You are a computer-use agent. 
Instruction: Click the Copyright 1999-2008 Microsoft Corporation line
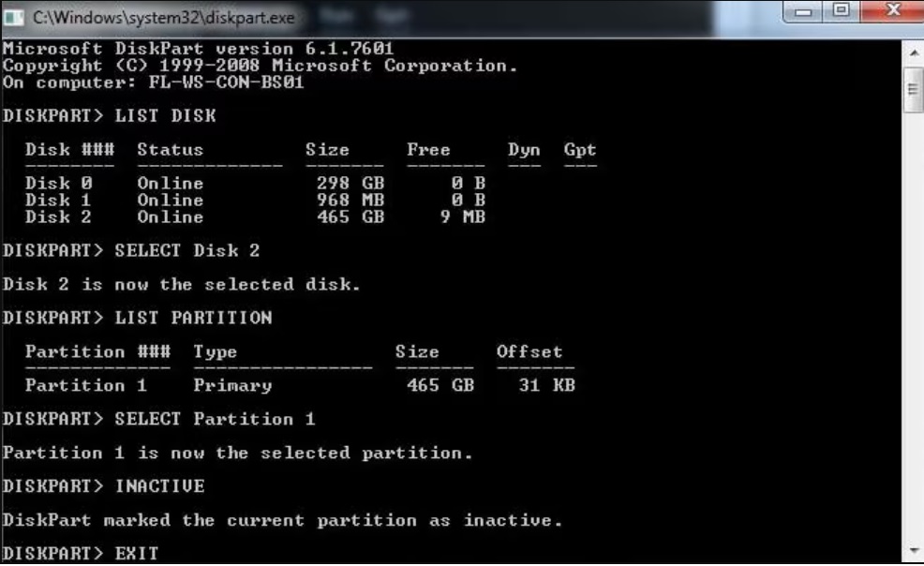pos(260,66)
